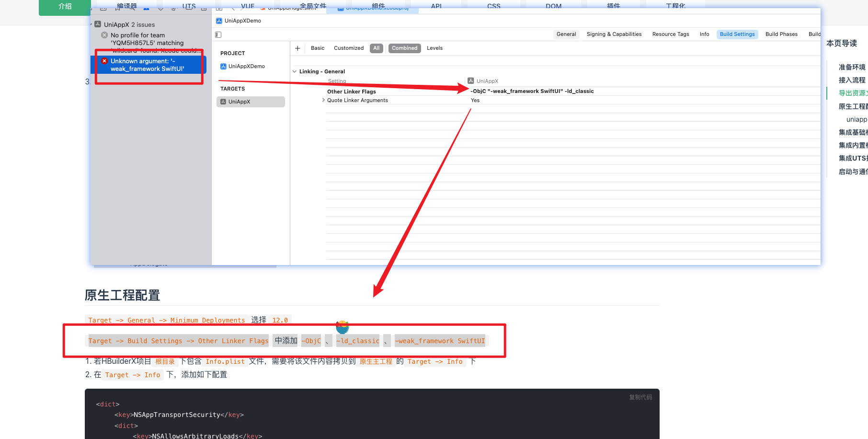Click the UniAppXDemo icon in the breadcrumb bar
The width and height of the screenshot is (868, 439).
click(x=219, y=21)
